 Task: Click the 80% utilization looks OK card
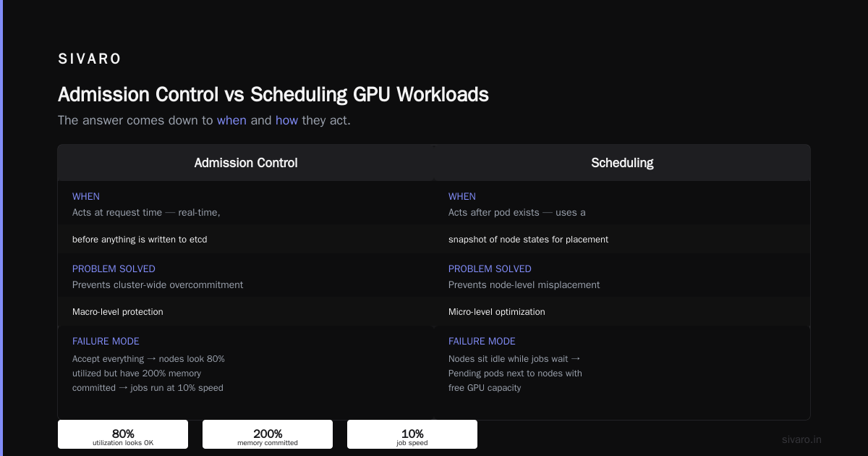click(x=123, y=434)
